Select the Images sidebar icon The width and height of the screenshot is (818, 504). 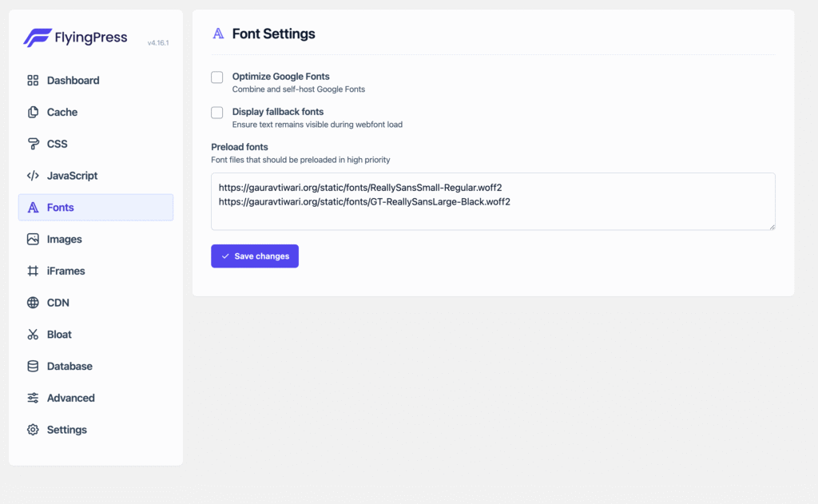(x=32, y=239)
